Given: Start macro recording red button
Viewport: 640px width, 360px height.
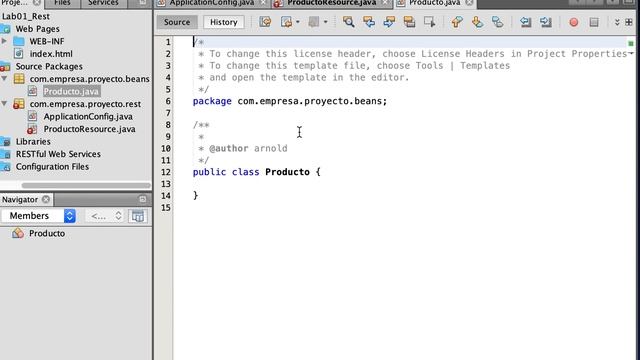Looking at the screenshot, I should tap(573, 22).
